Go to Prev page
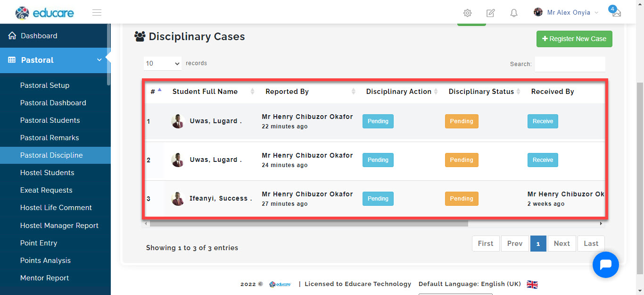 point(515,244)
